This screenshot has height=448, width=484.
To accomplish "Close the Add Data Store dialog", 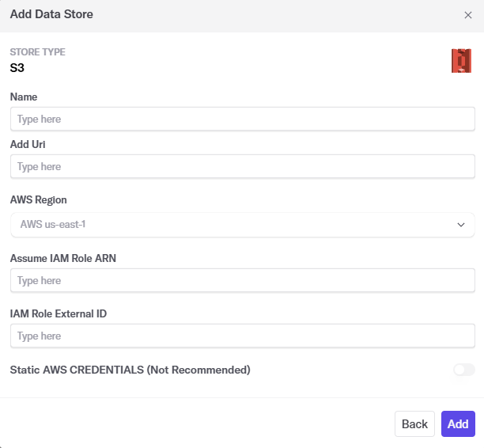I will (x=467, y=15).
